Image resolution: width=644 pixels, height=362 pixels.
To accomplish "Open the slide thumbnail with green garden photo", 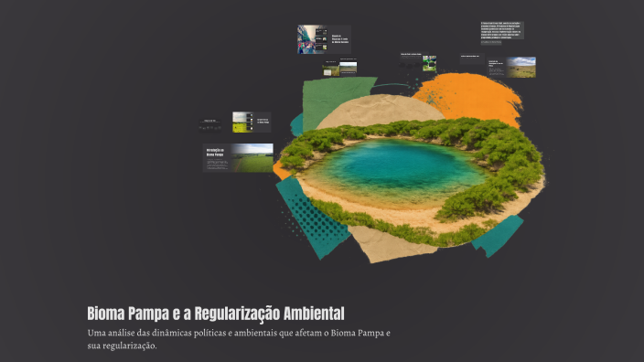I will pos(418,62).
